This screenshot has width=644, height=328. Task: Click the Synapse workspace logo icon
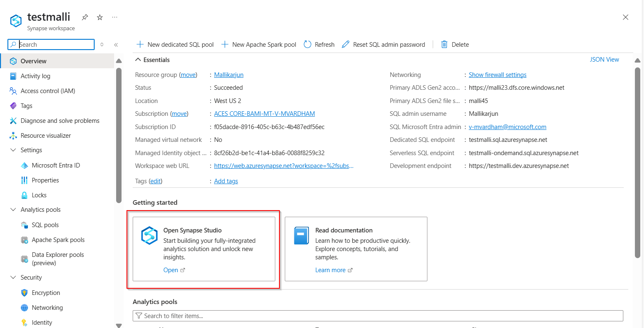click(16, 21)
